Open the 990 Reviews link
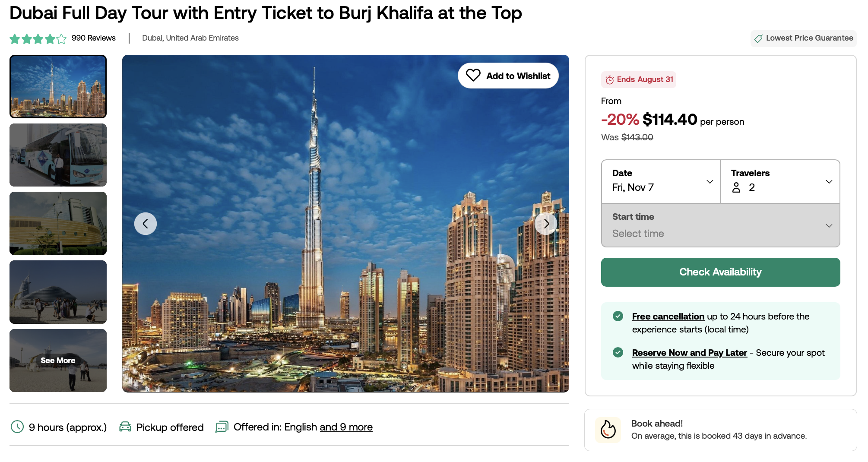The image size is (868, 462). click(94, 38)
